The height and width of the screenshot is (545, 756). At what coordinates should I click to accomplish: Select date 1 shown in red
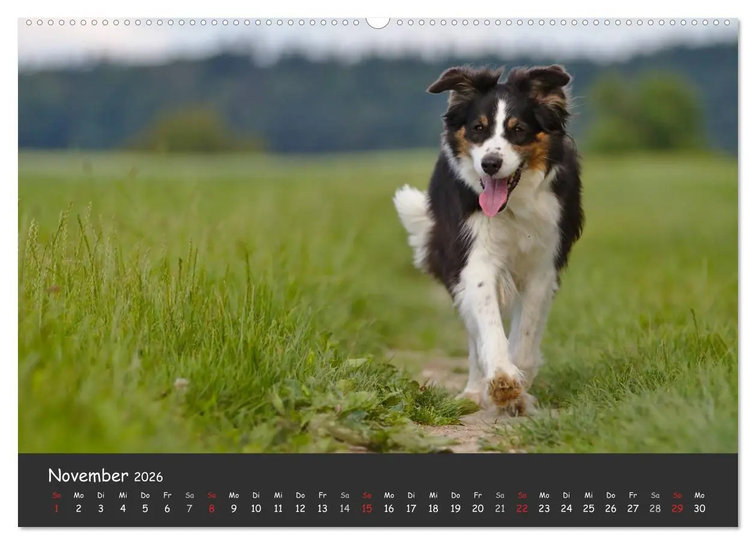click(x=57, y=508)
